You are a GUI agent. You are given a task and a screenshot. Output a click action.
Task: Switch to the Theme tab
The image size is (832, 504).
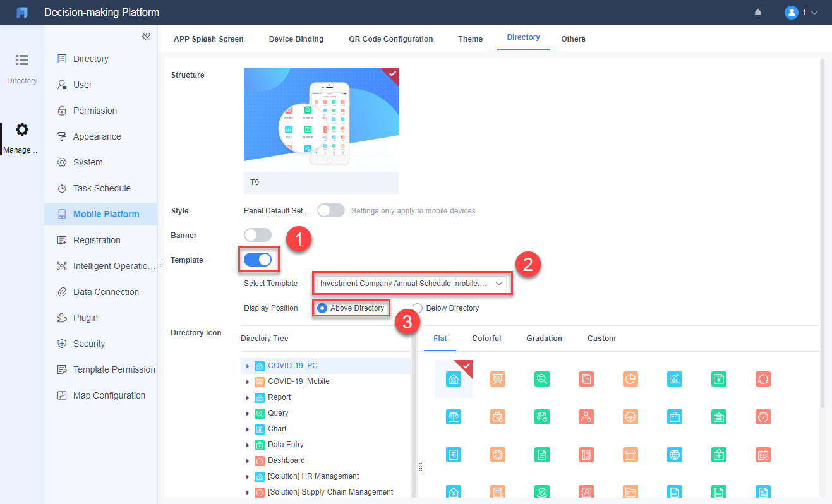(x=471, y=39)
